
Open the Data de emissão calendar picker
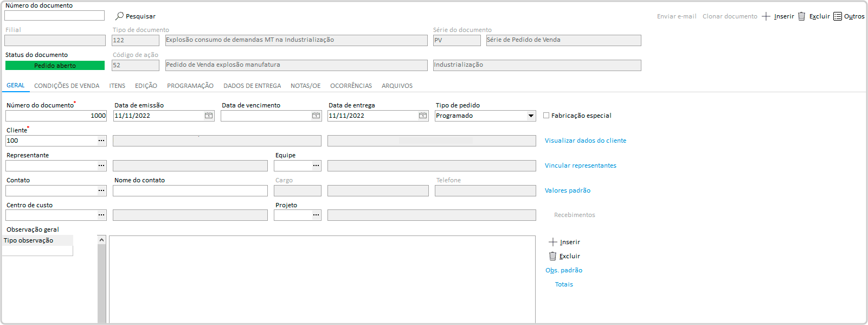coord(209,116)
